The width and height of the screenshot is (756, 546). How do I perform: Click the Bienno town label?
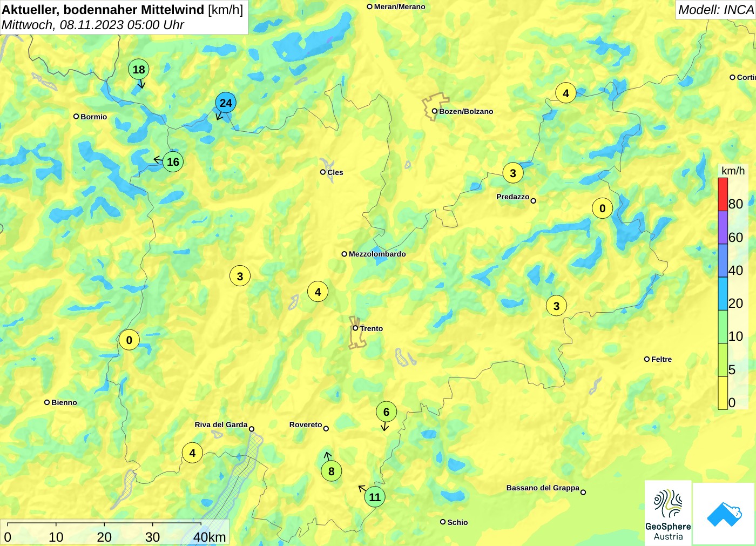(64, 402)
